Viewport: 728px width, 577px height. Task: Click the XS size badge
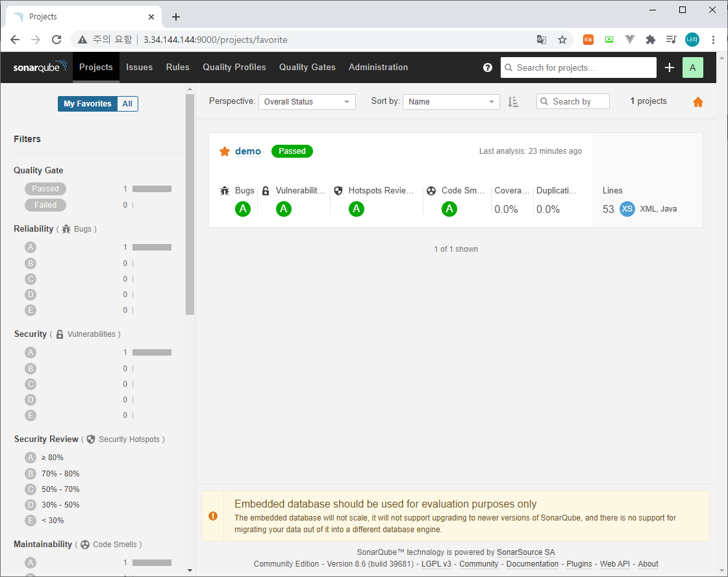[x=627, y=209]
